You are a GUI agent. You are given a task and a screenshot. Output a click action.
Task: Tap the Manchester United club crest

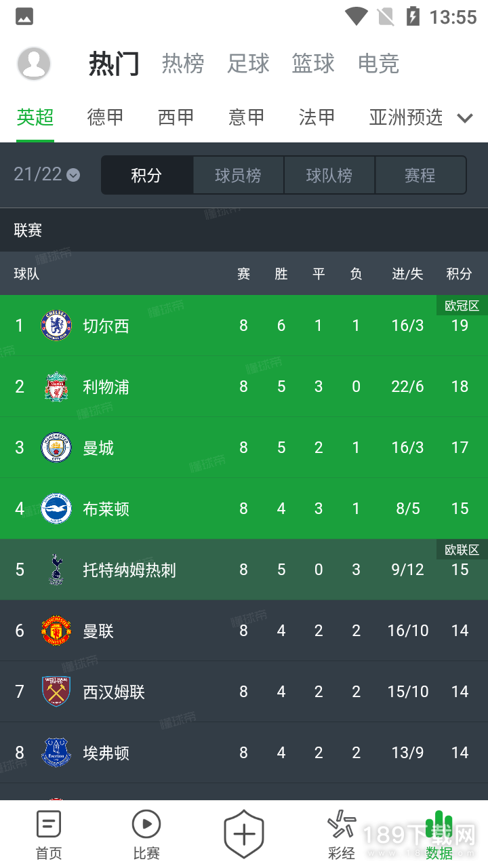(56, 631)
